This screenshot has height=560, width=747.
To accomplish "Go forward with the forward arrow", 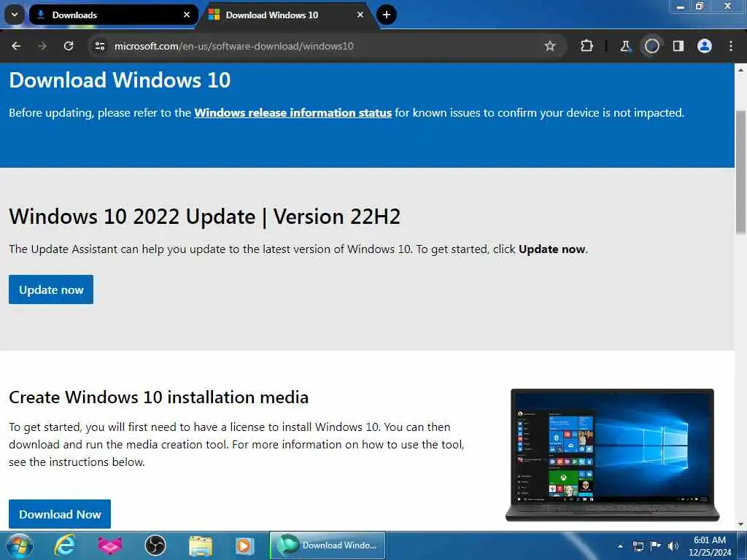I will tap(42, 46).
